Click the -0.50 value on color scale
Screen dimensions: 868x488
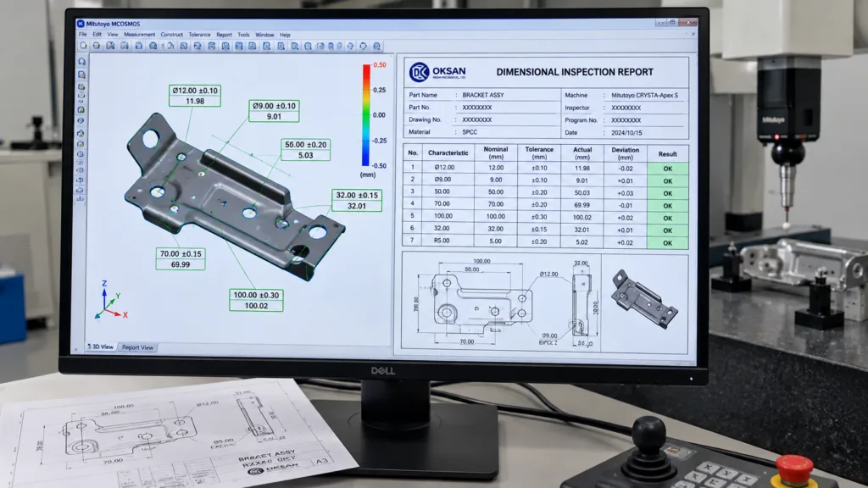click(379, 165)
